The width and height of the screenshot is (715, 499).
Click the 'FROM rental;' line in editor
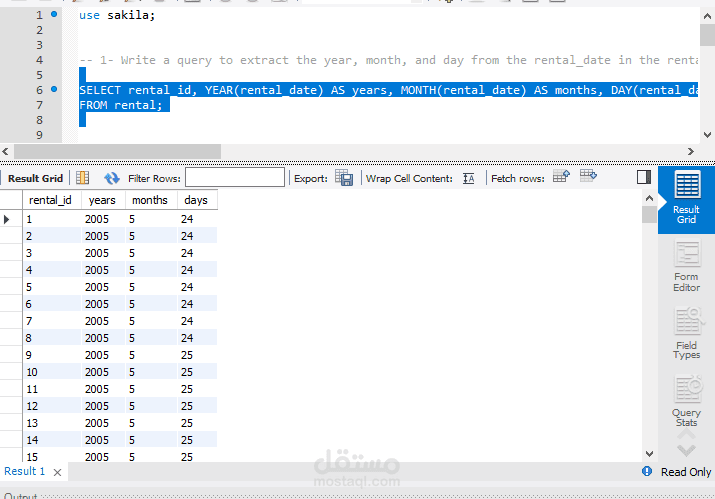pos(121,105)
